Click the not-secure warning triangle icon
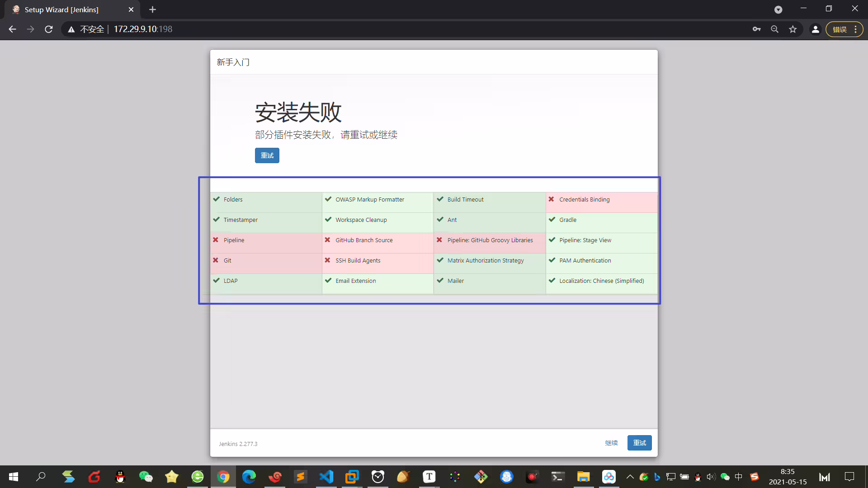Screen dimensions: 868x488 click(71, 29)
